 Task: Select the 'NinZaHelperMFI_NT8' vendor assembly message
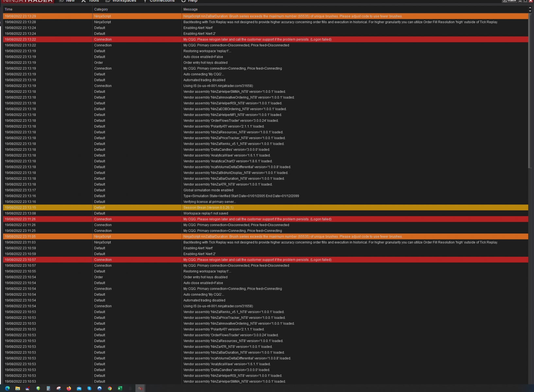pyautogui.click(x=233, y=115)
